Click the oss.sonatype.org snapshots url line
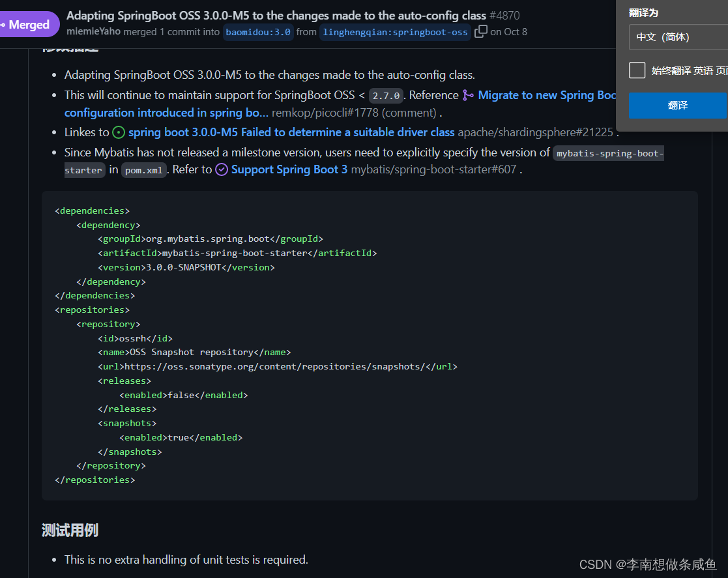The image size is (728, 578). tap(278, 366)
